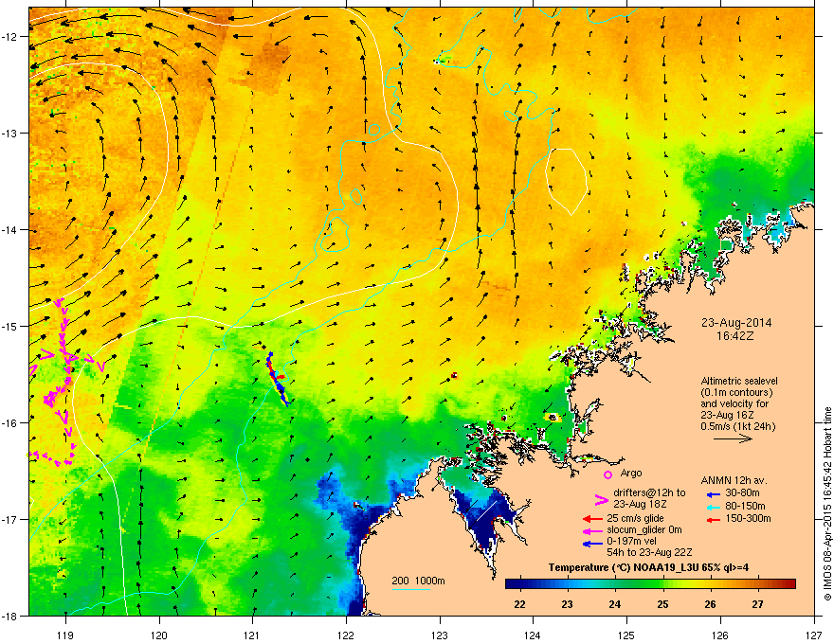Click the cyan ANMN 80-150m arrow symbol

(713, 508)
